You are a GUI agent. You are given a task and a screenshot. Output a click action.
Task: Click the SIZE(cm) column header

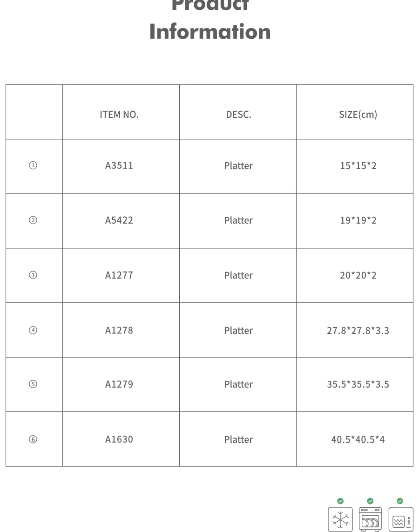pyautogui.click(x=358, y=115)
